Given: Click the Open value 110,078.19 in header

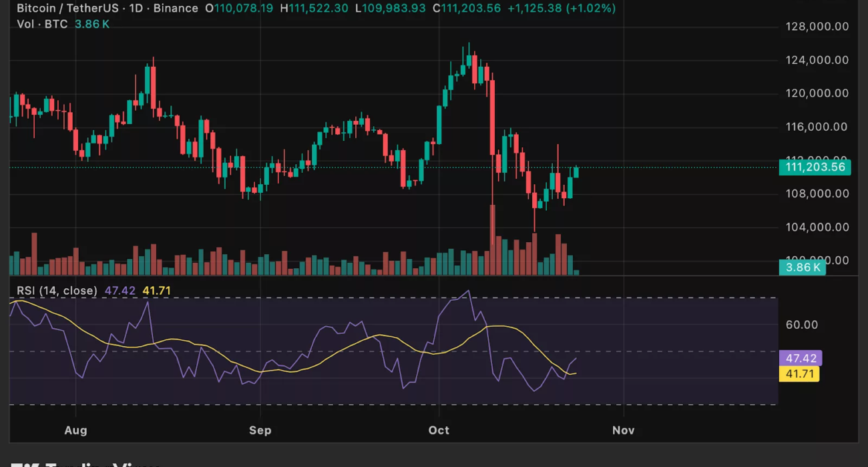Looking at the screenshot, I should pyautogui.click(x=243, y=9).
